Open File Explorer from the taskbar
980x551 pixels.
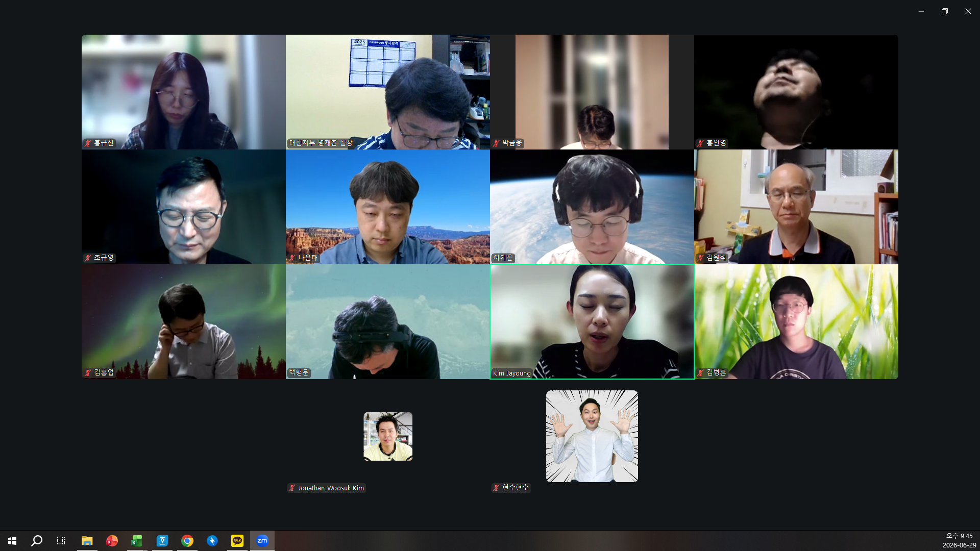click(x=87, y=541)
